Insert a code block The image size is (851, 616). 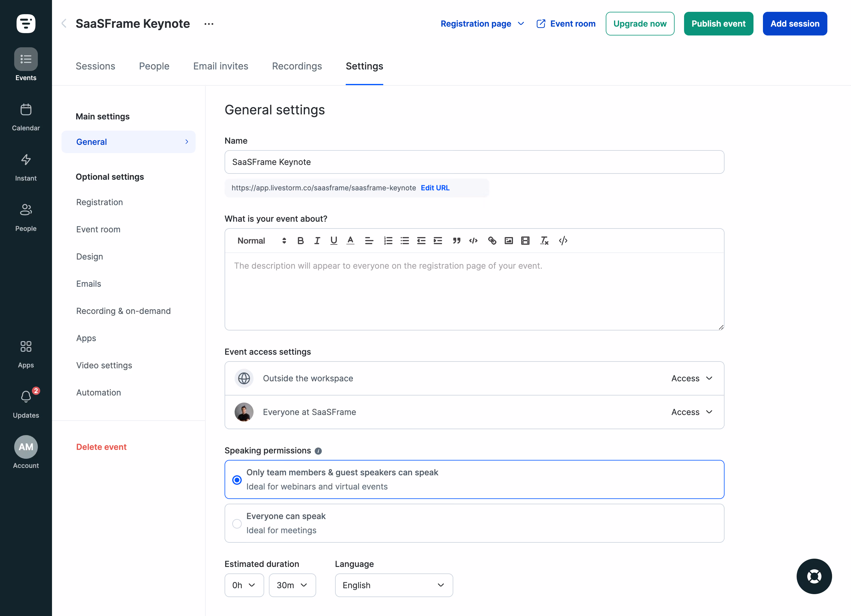473,241
